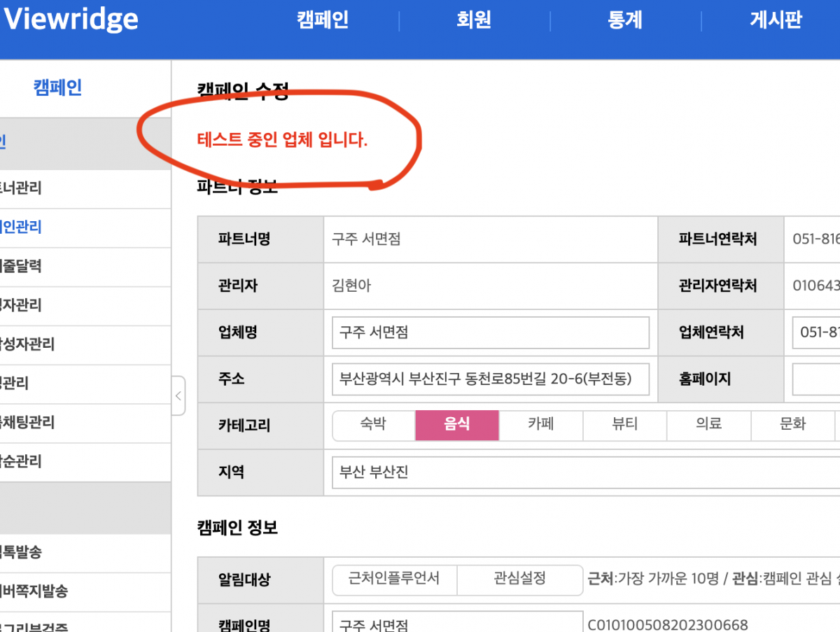Choose the 의료 category
840x632 pixels.
[x=708, y=425]
